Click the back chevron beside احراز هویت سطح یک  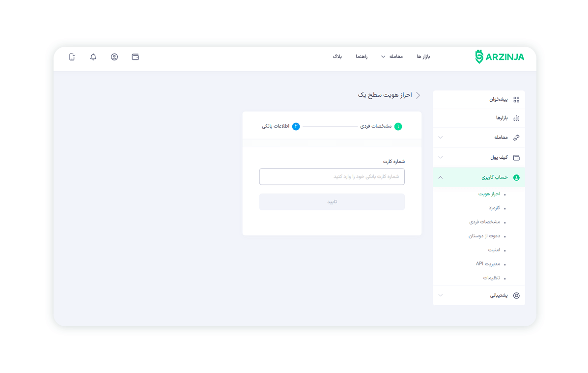point(418,95)
